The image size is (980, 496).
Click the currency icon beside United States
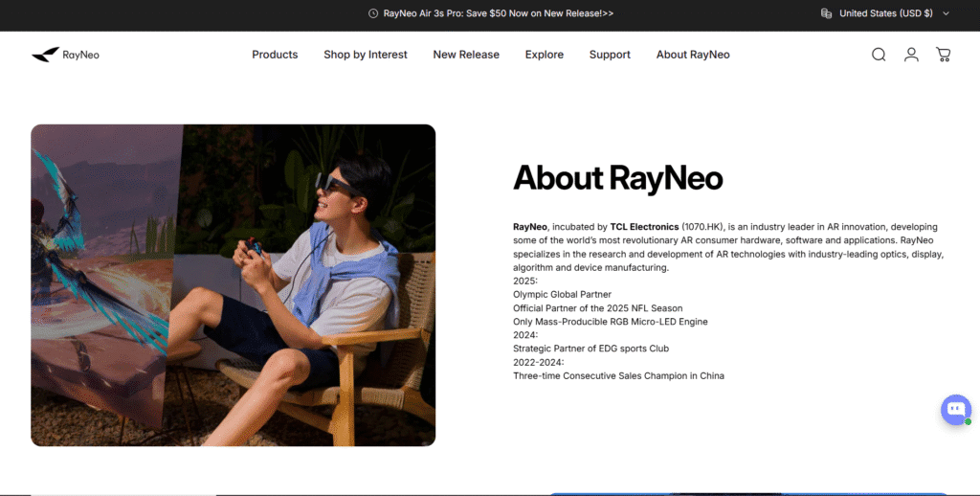826,13
